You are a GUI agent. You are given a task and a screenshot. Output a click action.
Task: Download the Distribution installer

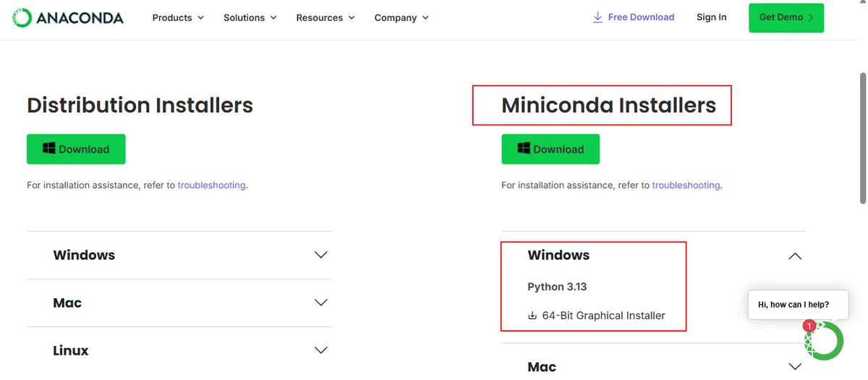(76, 149)
